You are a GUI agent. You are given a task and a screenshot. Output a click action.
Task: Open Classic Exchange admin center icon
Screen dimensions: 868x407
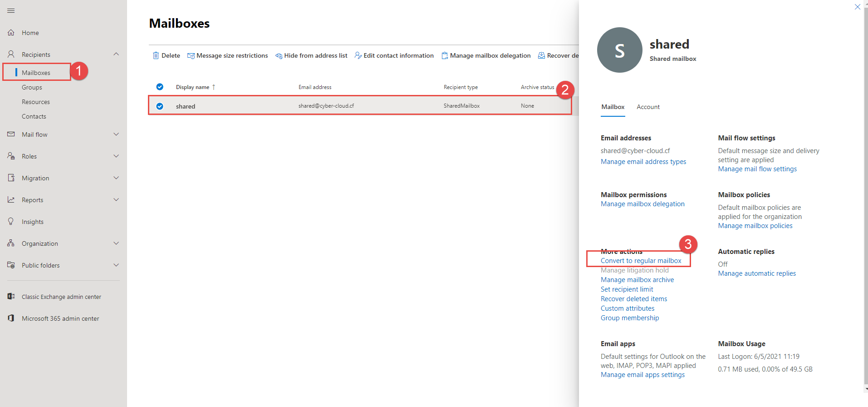[x=11, y=297]
